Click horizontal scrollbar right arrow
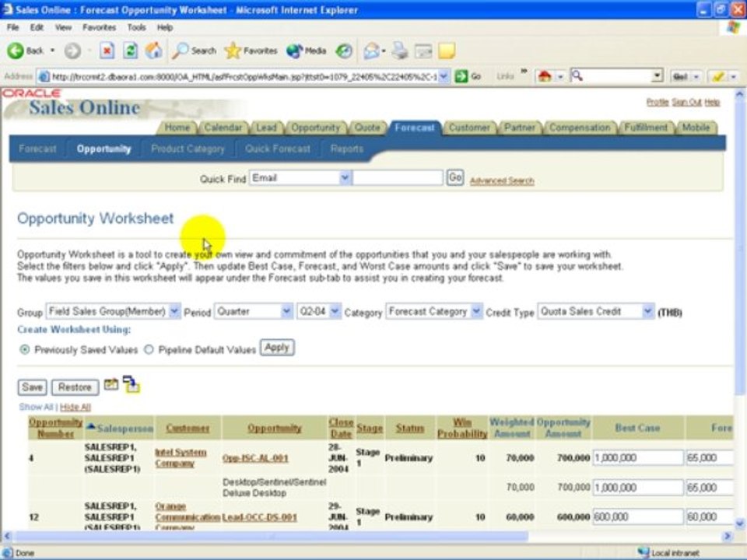Viewport: 747px width, 560px height. tap(728, 536)
